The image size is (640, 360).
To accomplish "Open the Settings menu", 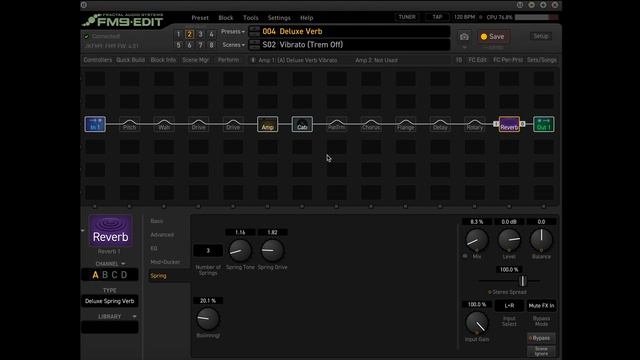I will click(279, 18).
